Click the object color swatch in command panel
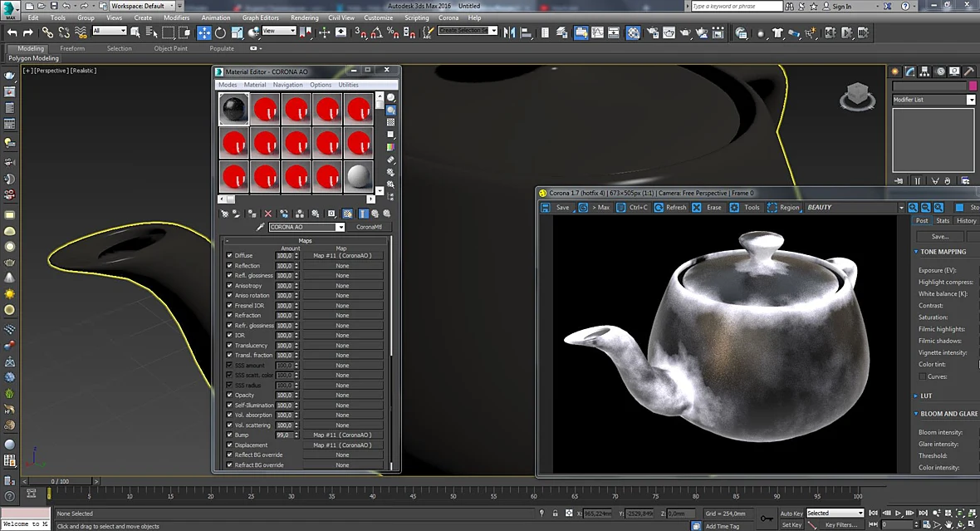This screenshot has width=980, height=531. click(x=973, y=86)
